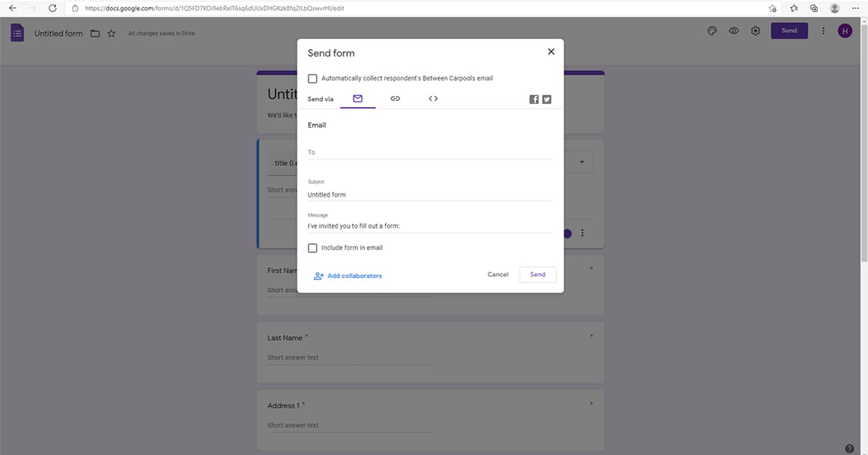Close the Send form dialog with X

click(551, 52)
